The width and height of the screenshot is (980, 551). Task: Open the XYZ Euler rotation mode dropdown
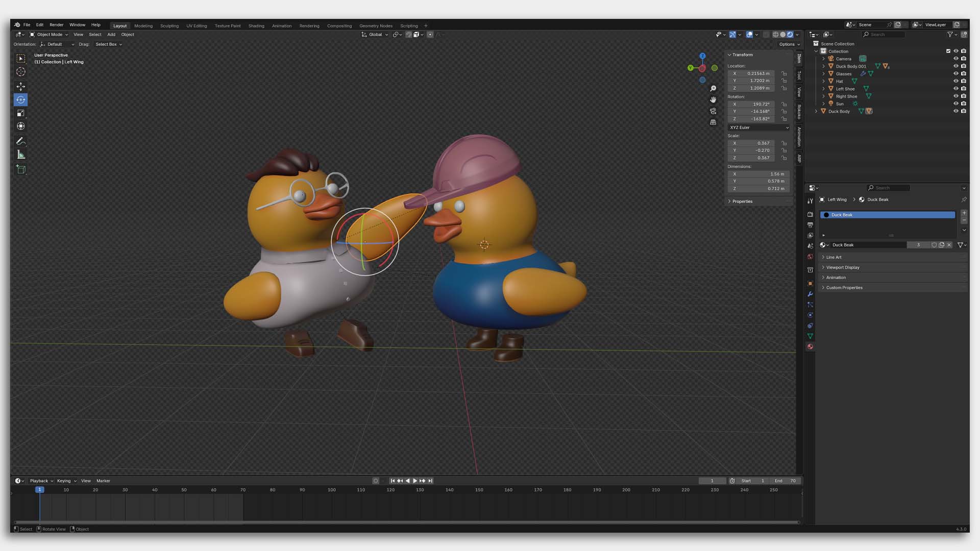[758, 128]
